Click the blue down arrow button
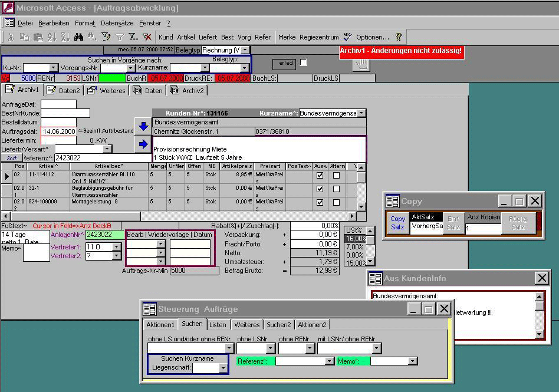The image size is (559, 392). tap(143, 126)
